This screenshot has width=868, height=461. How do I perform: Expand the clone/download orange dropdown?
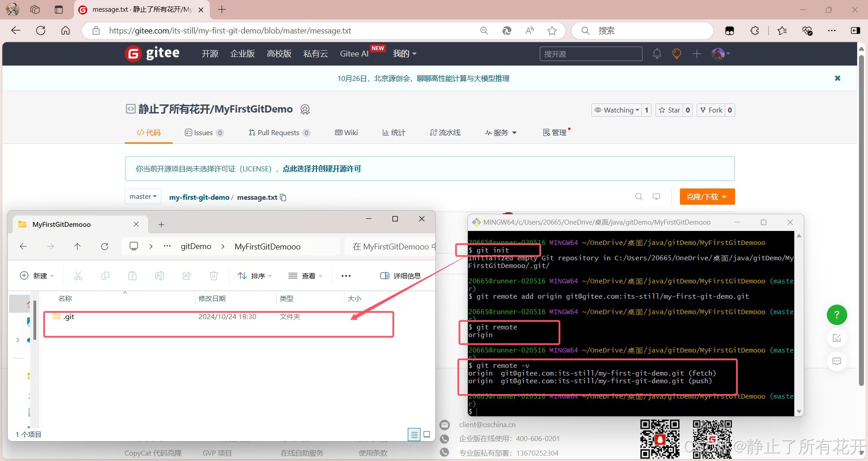[707, 197]
